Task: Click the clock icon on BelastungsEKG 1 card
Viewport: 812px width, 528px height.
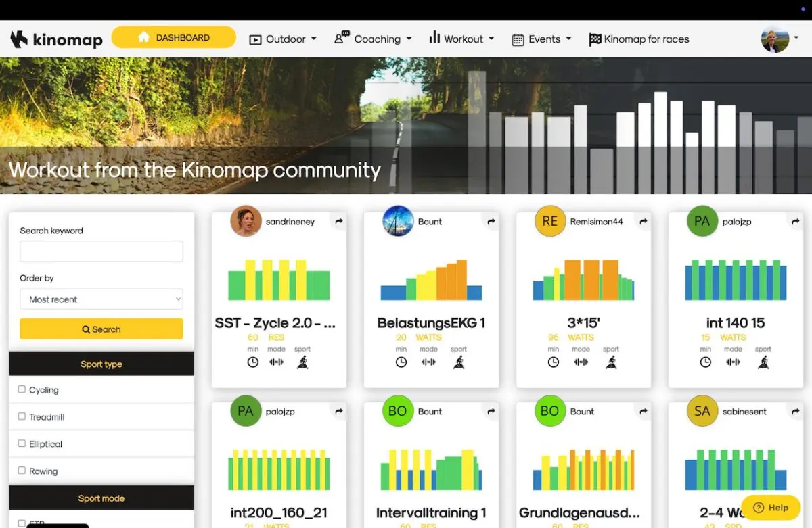Action: (401, 362)
